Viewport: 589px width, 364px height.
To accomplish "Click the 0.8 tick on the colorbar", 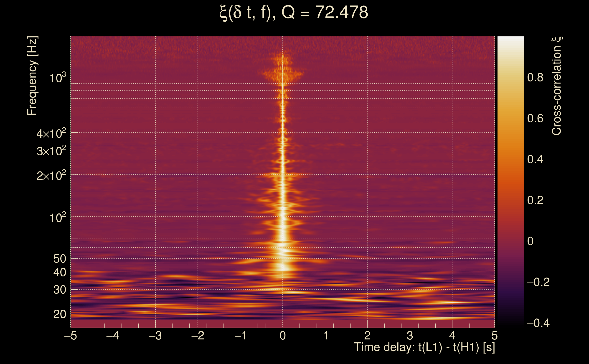I will (x=535, y=78).
